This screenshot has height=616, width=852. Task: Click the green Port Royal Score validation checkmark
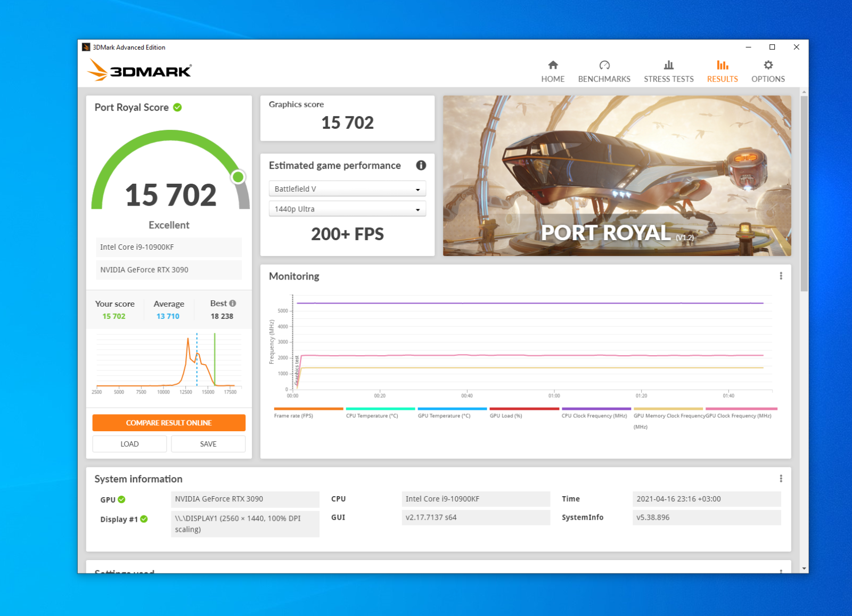177,107
